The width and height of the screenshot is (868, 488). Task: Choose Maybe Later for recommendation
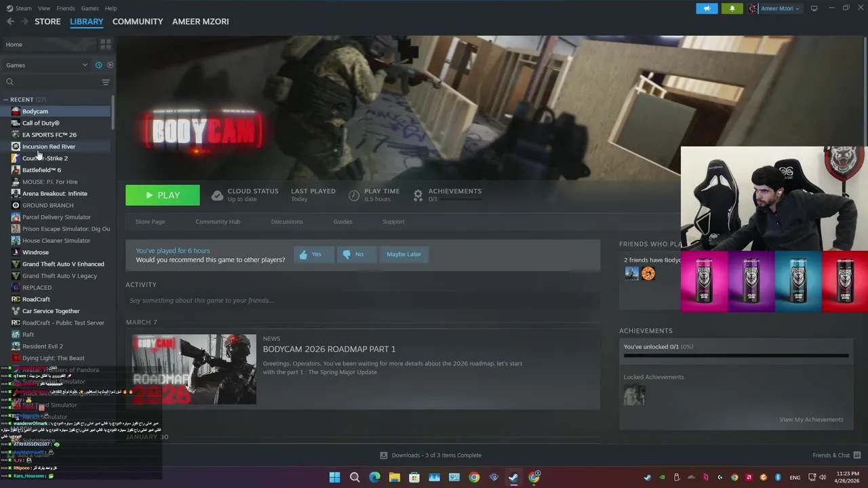tap(404, 254)
